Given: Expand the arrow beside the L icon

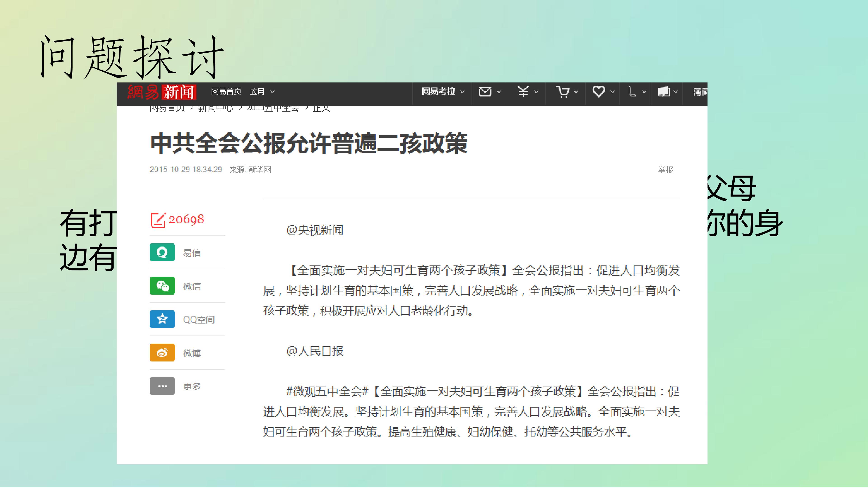Looking at the screenshot, I should pos(644,92).
